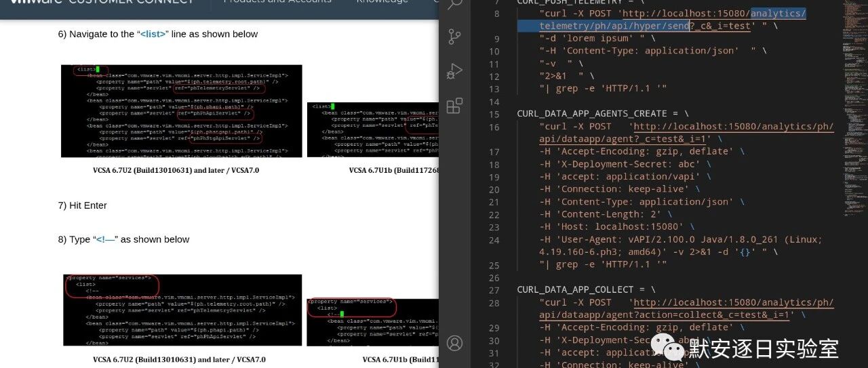
Task: Open Run and Debug view in VS Code
Action: 455,71
